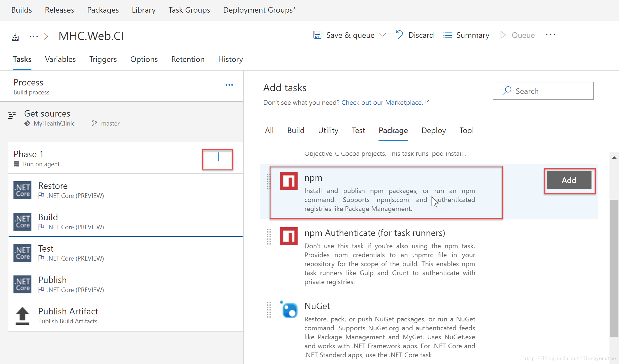Viewport: 619px width, 364px height.
Task: Add a task to Phase 1 with plus
Action: coord(218,157)
